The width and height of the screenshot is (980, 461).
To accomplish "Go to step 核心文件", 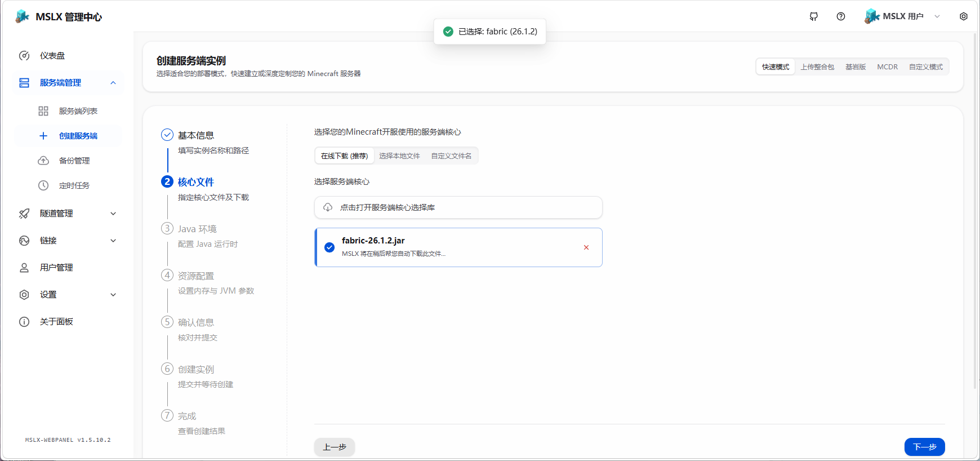I will (x=196, y=182).
